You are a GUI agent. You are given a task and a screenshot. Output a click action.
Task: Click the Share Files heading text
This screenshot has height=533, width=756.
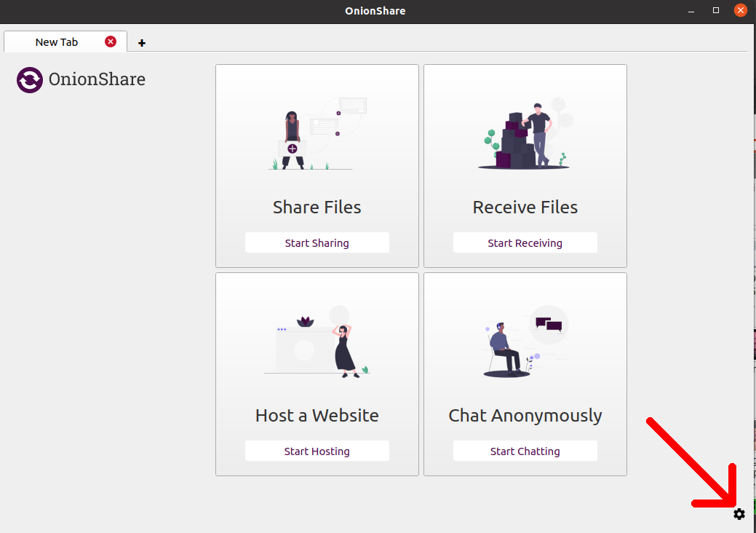coord(317,207)
